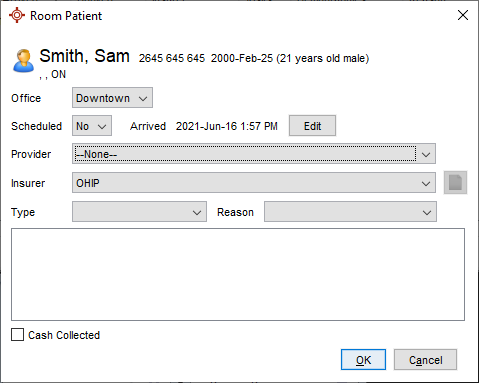
Task: Close the Room Patient dialog
Action: pos(463,15)
